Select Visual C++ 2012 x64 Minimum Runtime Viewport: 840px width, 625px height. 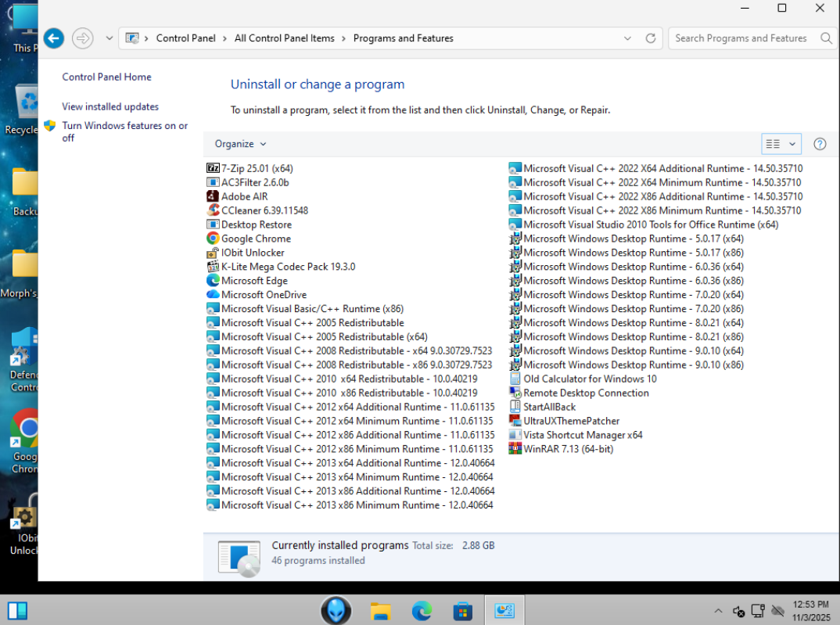[350, 421]
